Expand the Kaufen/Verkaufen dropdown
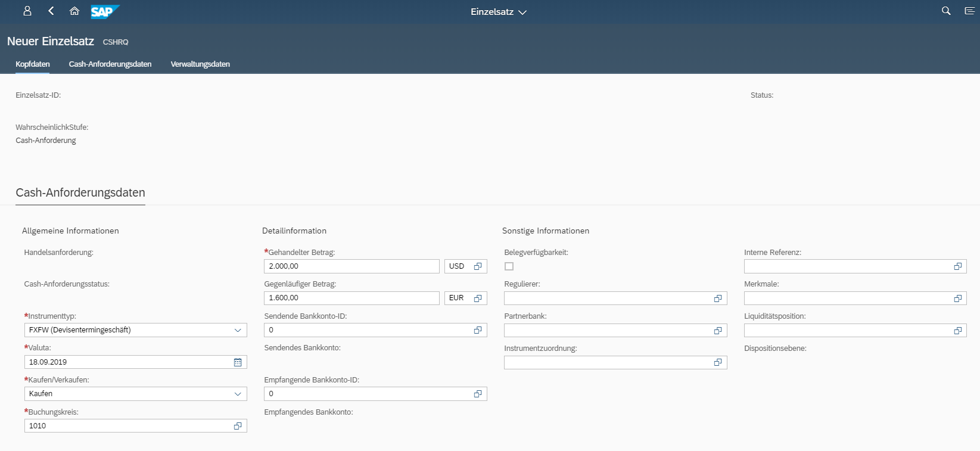The image size is (980, 451). pos(238,394)
